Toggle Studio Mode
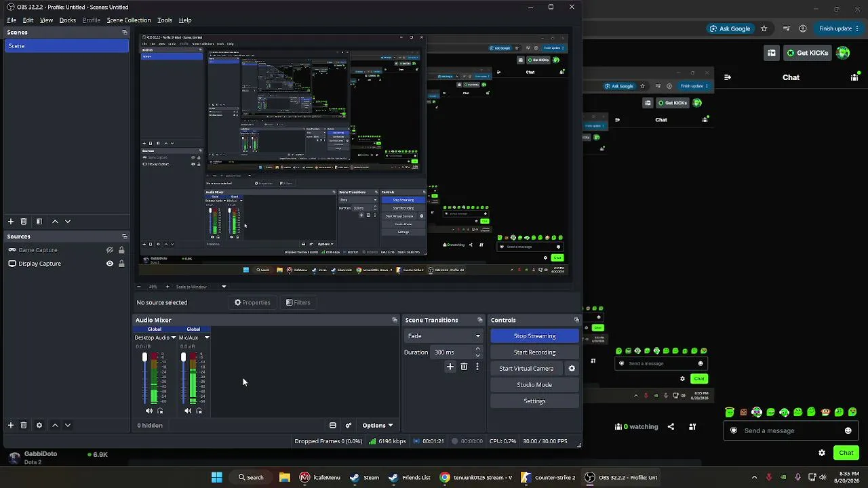 pos(534,385)
